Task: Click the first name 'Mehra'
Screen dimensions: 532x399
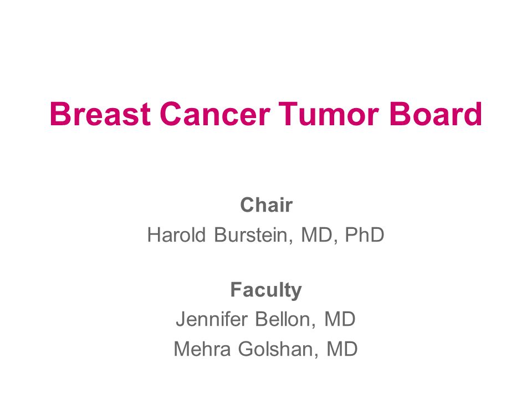Action: (x=202, y=349)
